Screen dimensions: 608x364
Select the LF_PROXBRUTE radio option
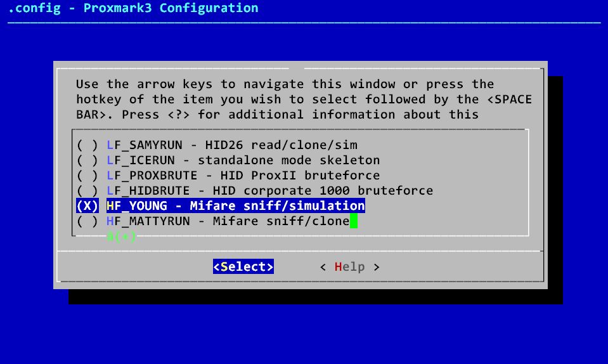pos(87,175)
